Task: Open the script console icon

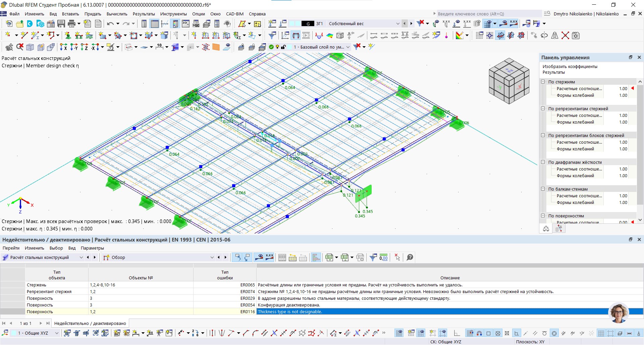Action: click(x=185, y=24)
